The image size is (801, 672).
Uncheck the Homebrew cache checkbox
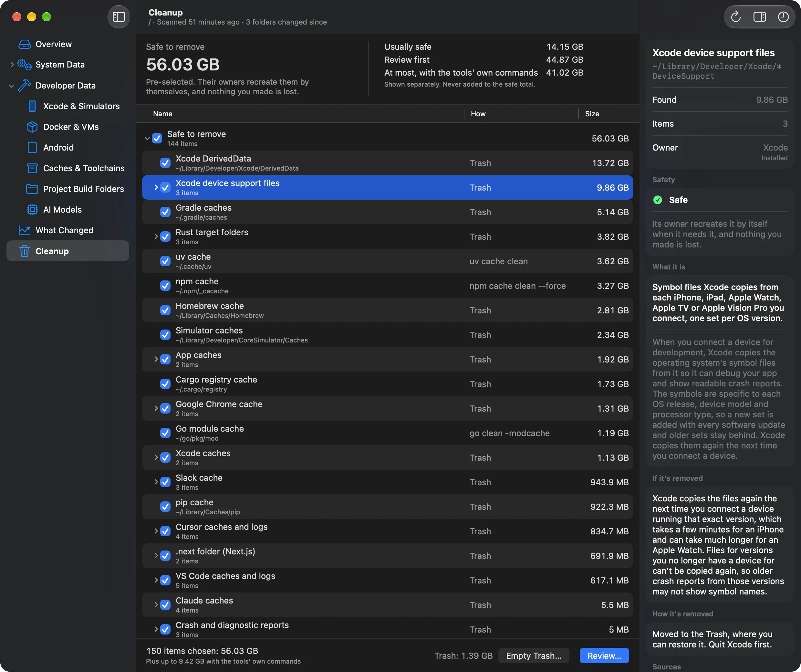pyautogui.click(x=165, y=310)
